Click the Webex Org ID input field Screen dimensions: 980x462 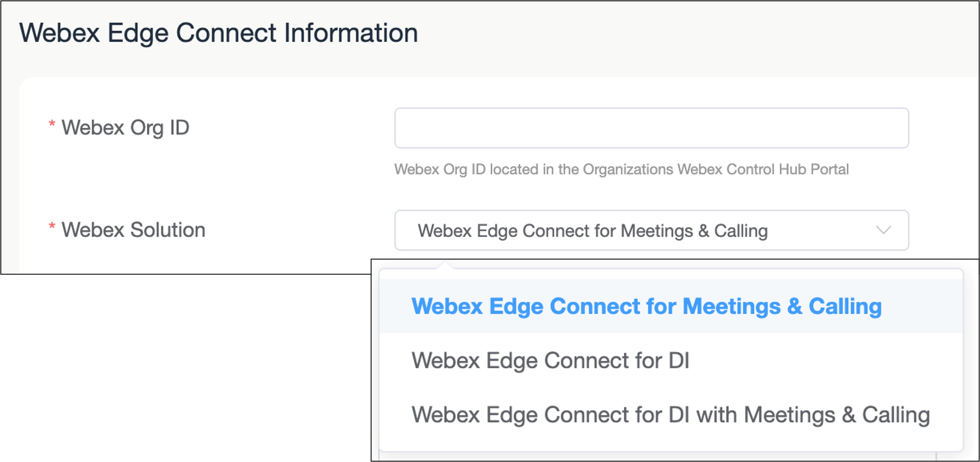[x=651, y=128]
